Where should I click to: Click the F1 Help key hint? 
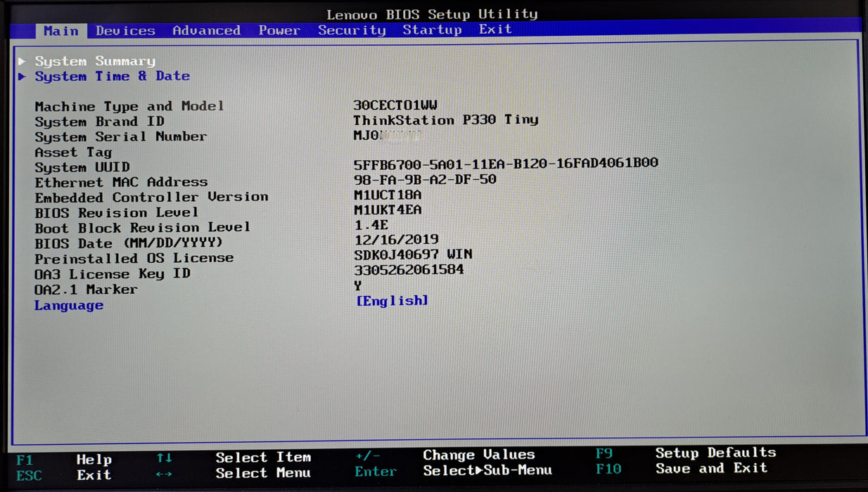pyautogui.click(x=64, y=460)
